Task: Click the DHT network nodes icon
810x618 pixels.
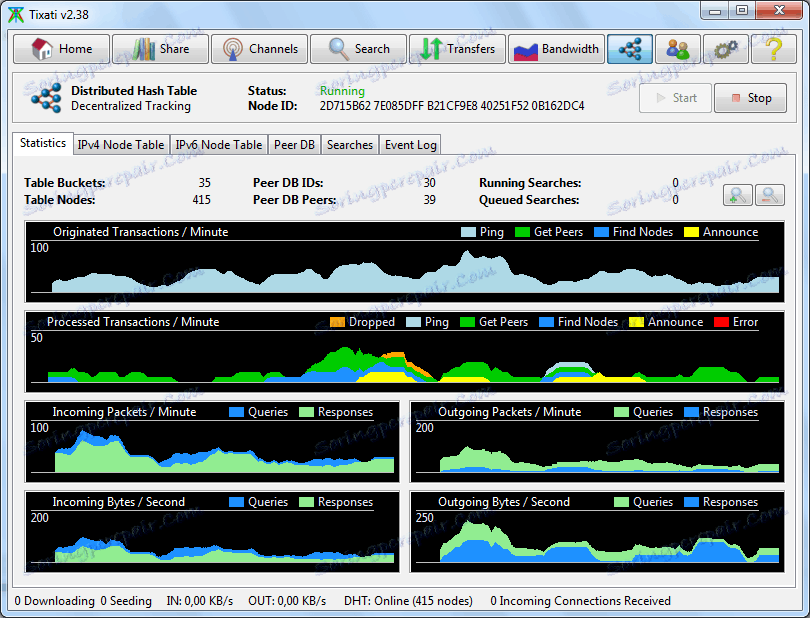Action: tap(630, 49)
